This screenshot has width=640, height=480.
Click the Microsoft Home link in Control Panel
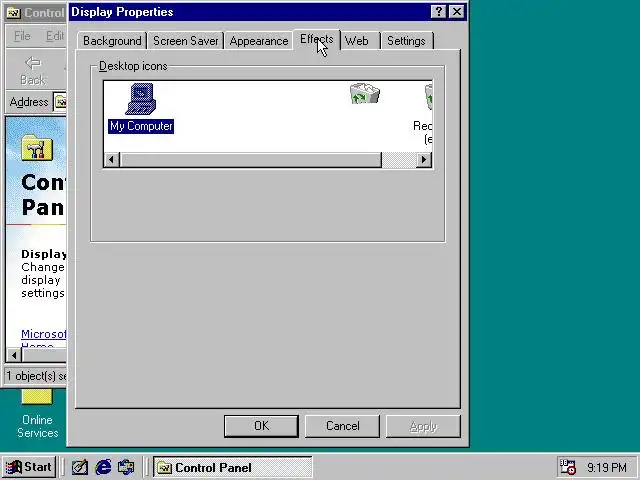(43, 339)
